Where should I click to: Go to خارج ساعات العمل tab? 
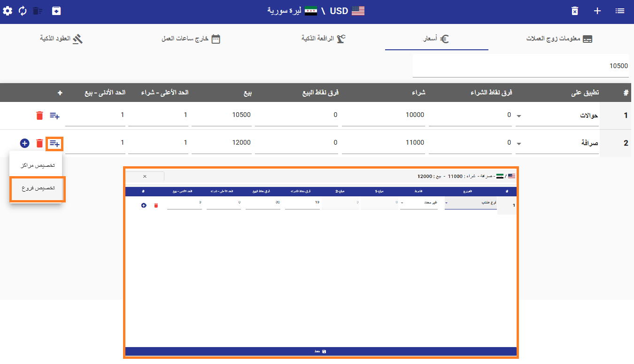coord(191,39)
